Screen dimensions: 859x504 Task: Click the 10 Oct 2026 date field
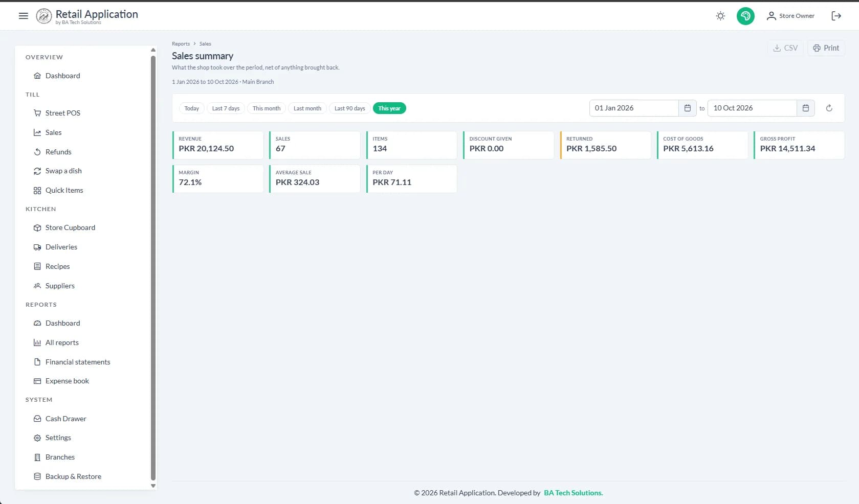[753, 108]
